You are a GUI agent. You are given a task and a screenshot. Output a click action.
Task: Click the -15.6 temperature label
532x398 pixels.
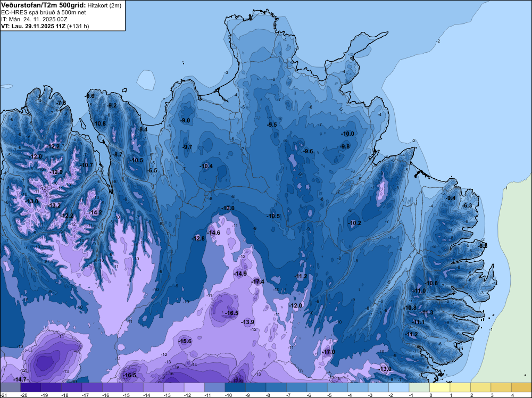coord(185,342)
